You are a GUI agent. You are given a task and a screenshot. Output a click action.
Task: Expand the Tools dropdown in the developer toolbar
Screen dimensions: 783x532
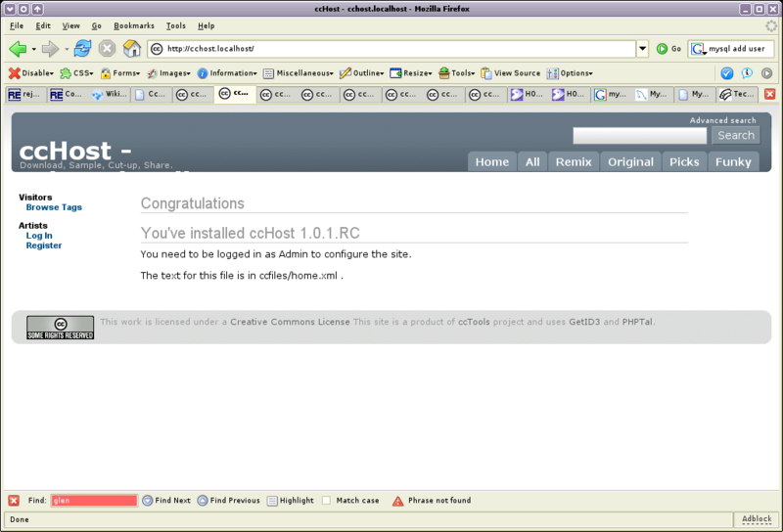[x=456, y=73]
